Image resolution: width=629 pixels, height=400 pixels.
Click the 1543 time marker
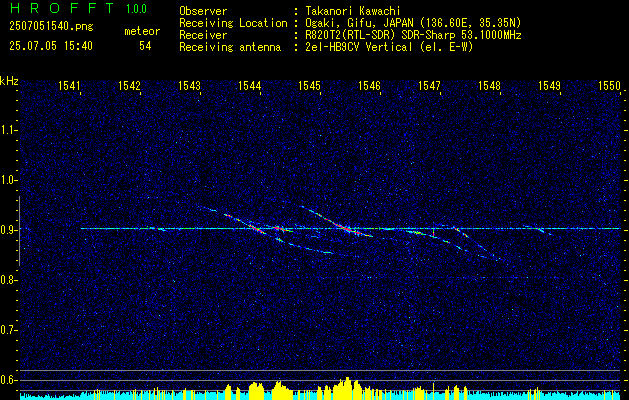189,85
